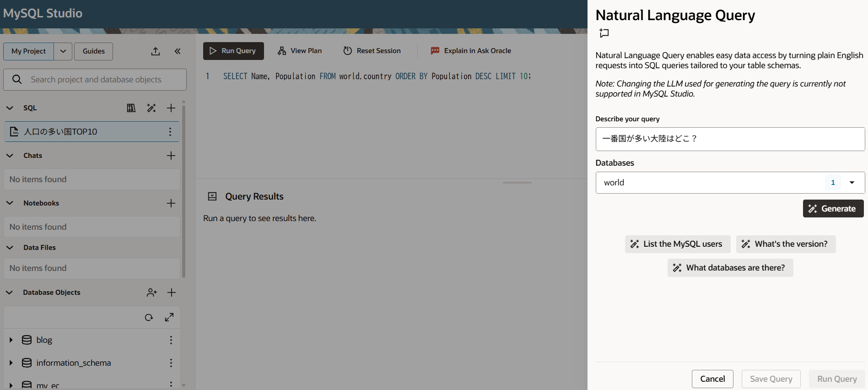Image resolution: width=868 pixels, height=390 pixels.
Task: Open the My Project dropdown arrow
Action: 63,51
